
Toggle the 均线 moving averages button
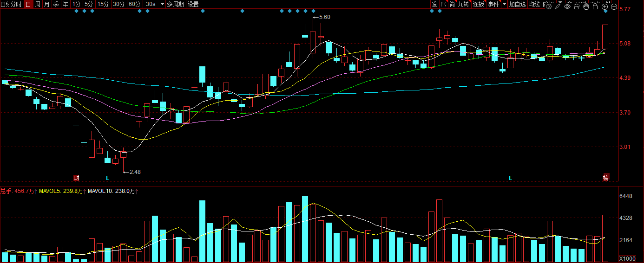534,4
